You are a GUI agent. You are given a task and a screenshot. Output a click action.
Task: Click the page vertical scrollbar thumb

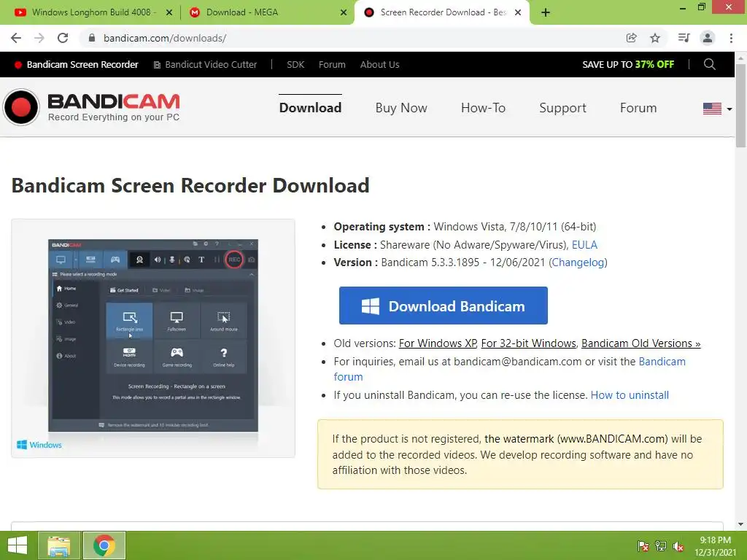coord(741,106)
